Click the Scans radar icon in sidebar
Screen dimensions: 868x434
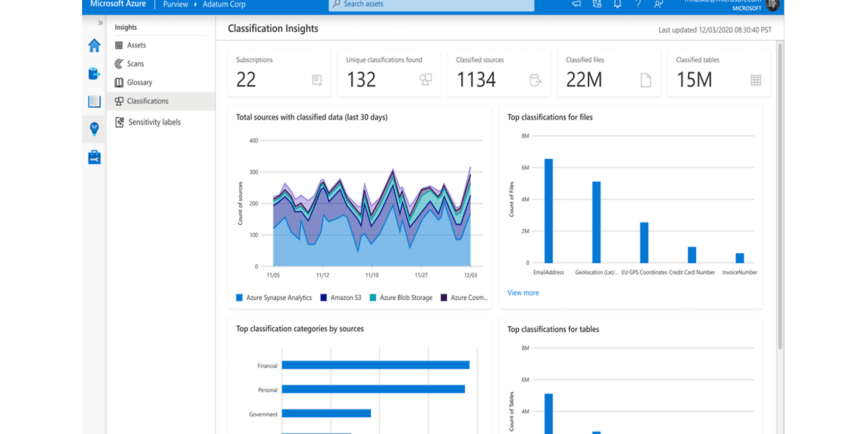point(119,64)
